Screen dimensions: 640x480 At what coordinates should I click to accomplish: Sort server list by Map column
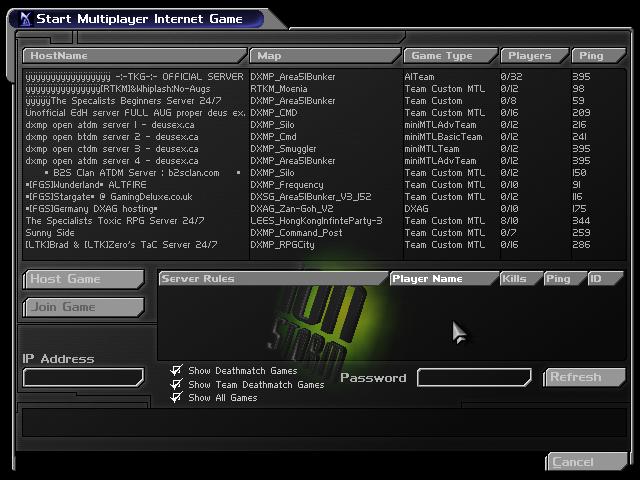(325, 56)
